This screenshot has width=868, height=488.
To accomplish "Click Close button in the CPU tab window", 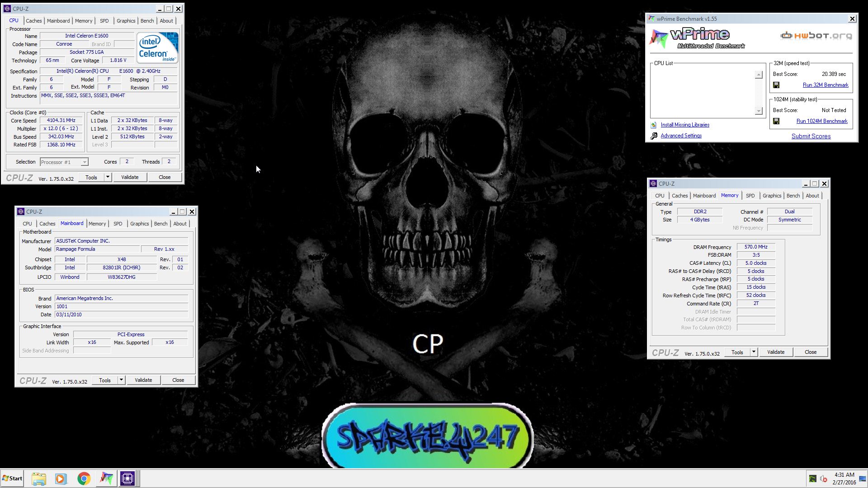I will [165, 177].
